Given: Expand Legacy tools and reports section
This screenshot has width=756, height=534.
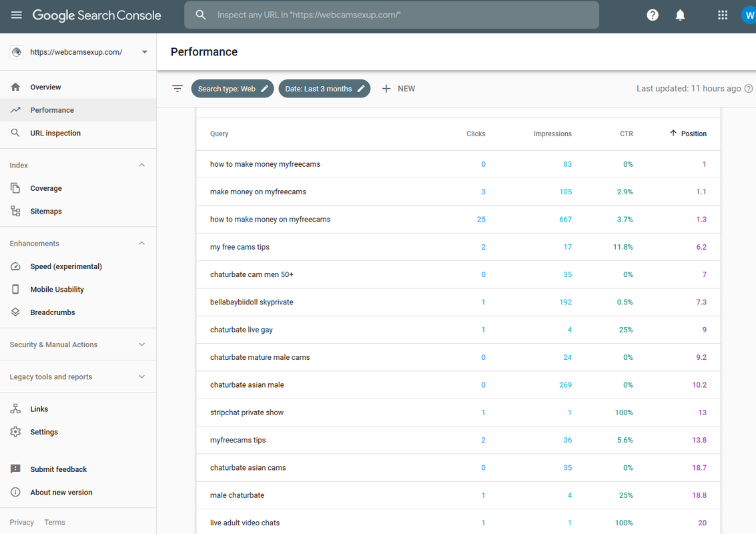Looking at the screenshot, I should 141,376.
